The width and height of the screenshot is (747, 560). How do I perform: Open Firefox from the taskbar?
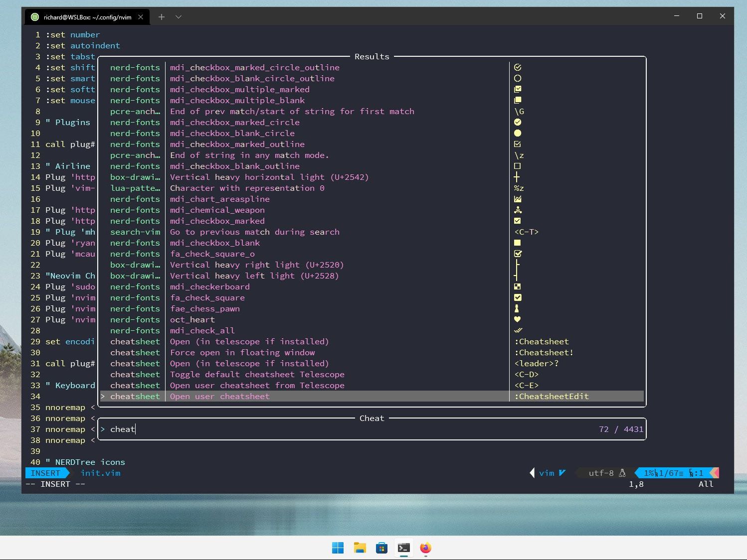pyautogui.click(x=425, y=548)
